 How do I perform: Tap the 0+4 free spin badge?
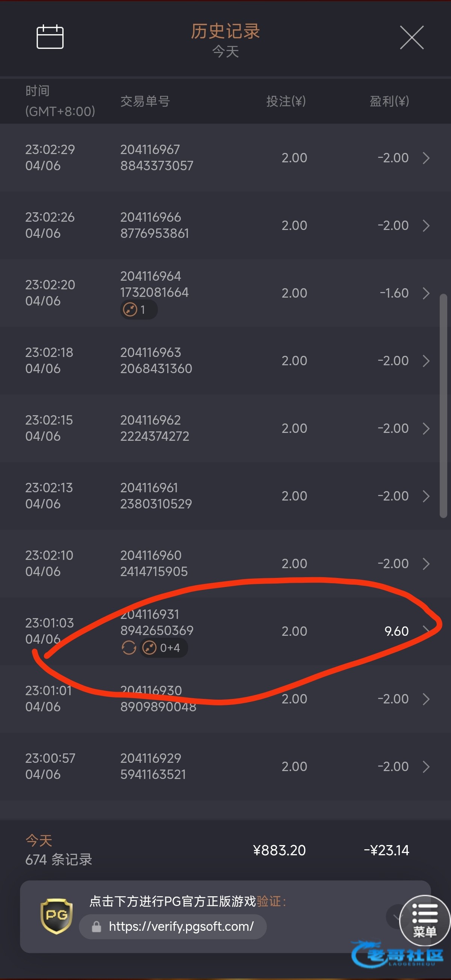163,647
